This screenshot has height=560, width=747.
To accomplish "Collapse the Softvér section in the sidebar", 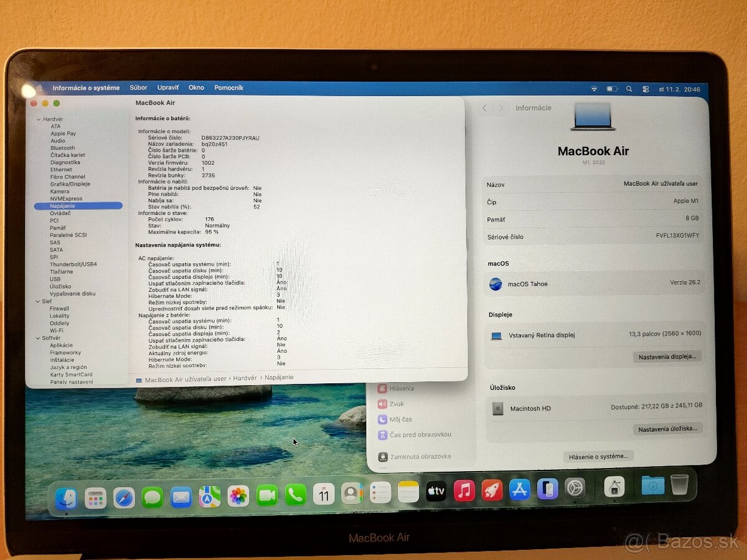I will coord(39,337).
